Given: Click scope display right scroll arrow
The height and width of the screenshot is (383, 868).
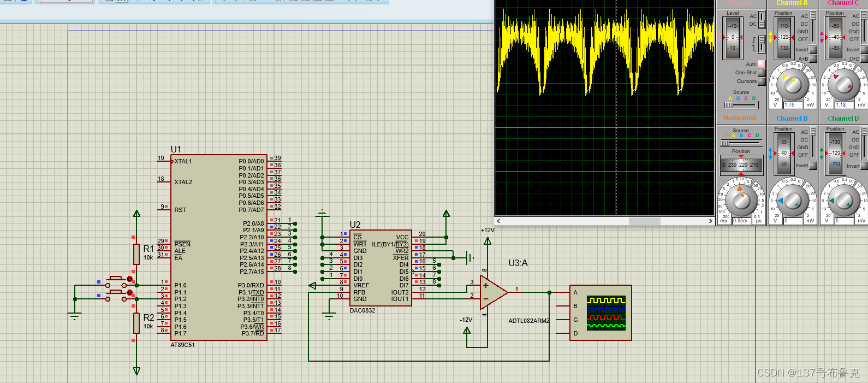Looking at the screenshot, I should pos(710,221).
